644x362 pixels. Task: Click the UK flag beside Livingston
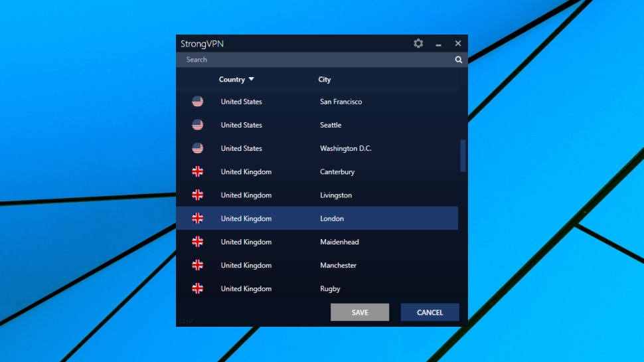click(198, 195)
